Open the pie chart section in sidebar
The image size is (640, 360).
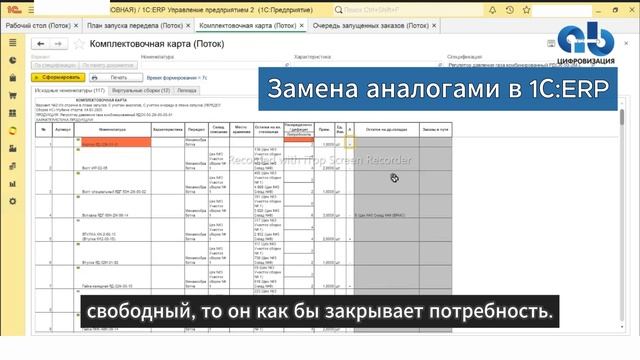pos(13,60)
